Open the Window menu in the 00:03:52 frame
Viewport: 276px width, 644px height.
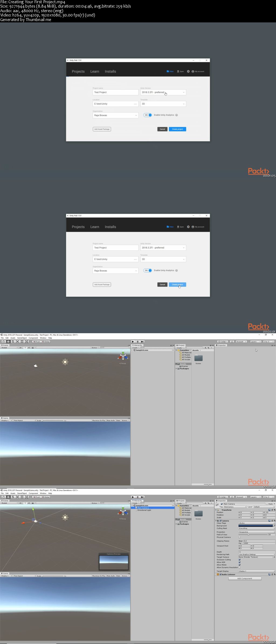pyautogui.click(x=43, y=493)
